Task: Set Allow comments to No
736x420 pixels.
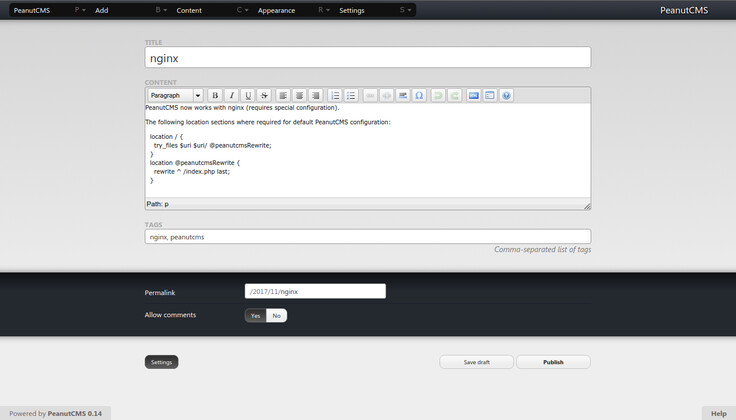Action: point(276,315)
